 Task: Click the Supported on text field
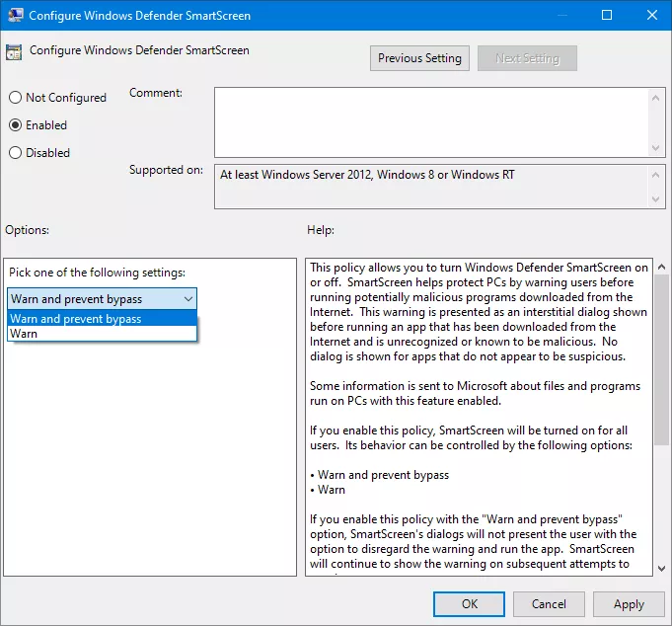431,187
